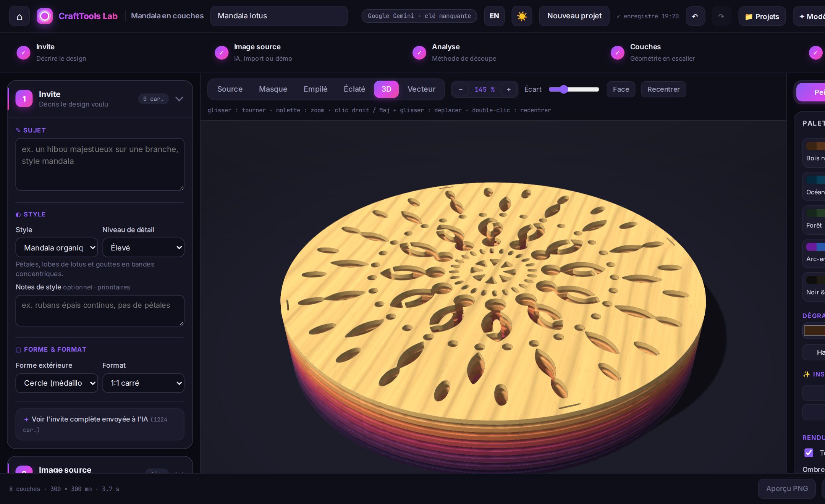Click the CraftTools Lab logo icon
Viewport: 825px width, 504px height.
(x=45, y=16)
